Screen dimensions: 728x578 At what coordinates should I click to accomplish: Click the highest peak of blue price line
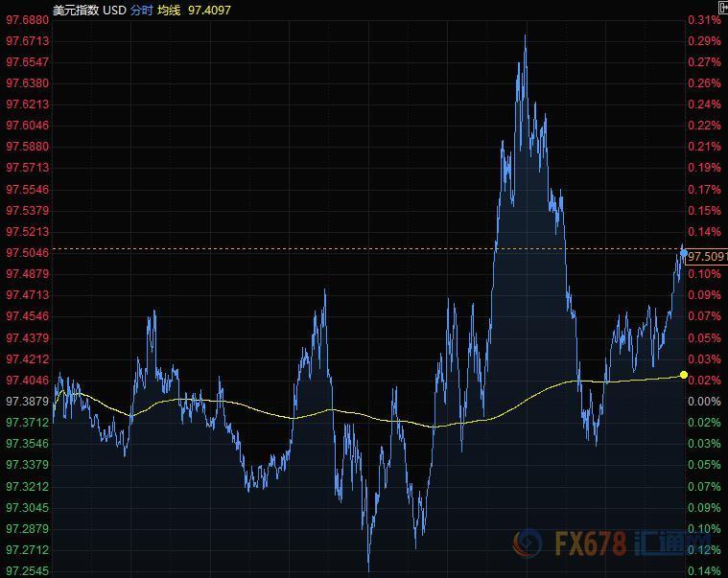pyautogui.click(x=525, y=36)
